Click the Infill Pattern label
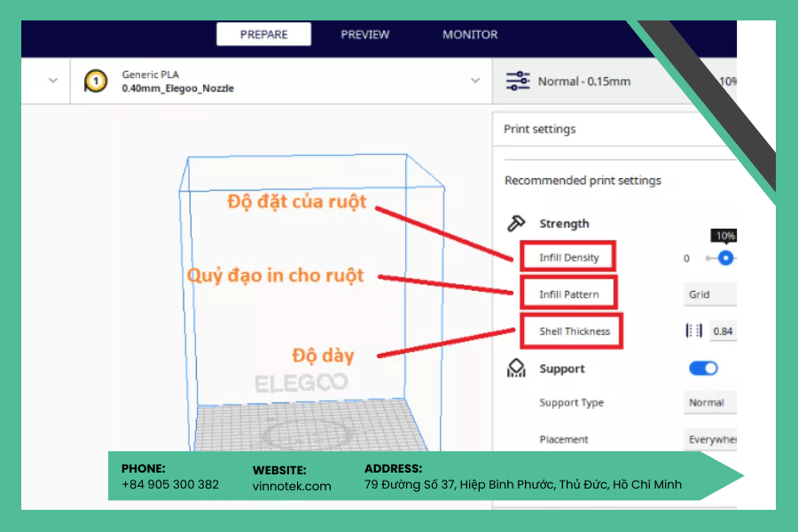Viewport: 798px width, 532px height. click(x=569, y=294)
